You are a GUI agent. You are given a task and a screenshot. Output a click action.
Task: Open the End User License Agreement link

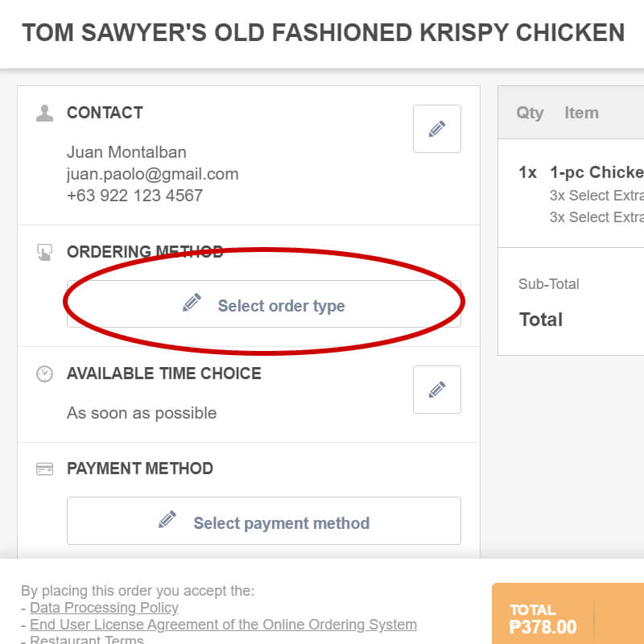point(223,625)
